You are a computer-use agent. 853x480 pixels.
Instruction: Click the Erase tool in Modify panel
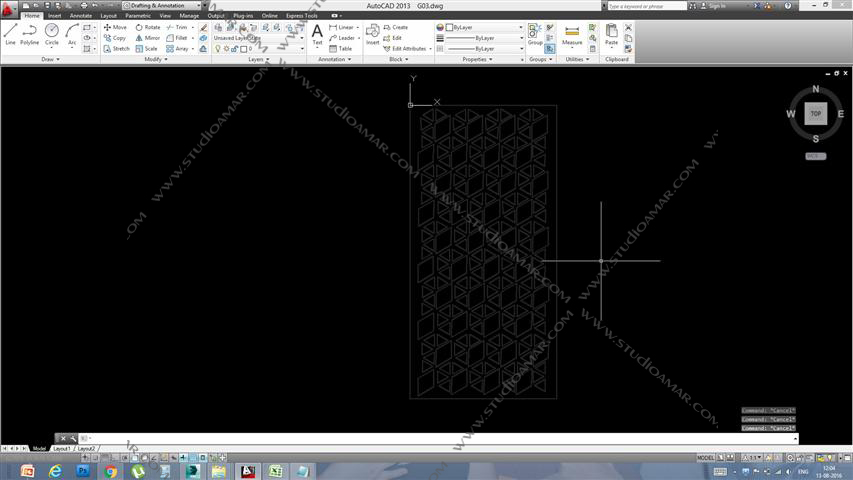click(x=203, y=27)
